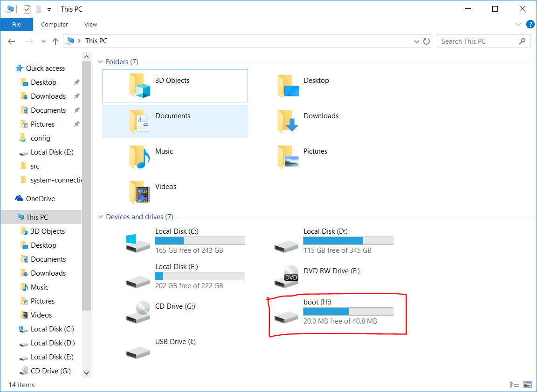Viewport: 537px width, 392px height.
Task: Select OneDrive in navigation pane
Action: click(41, 199)
